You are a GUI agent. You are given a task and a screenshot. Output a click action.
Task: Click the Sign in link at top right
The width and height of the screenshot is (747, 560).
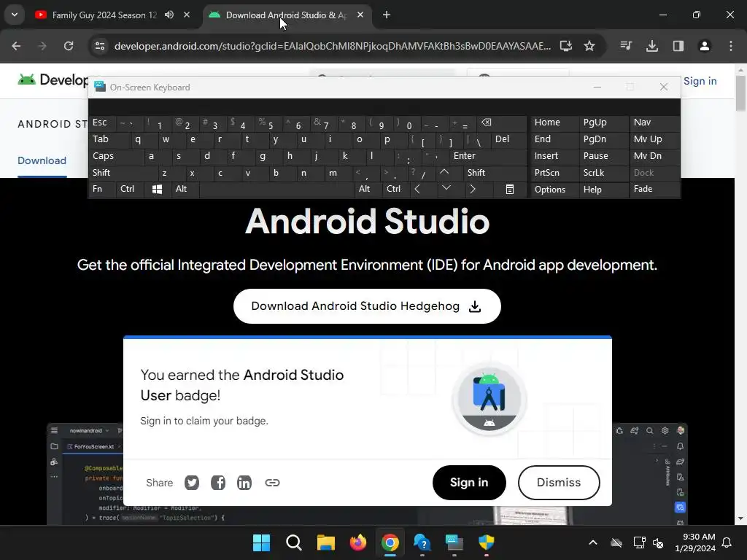tap(700, 81)
